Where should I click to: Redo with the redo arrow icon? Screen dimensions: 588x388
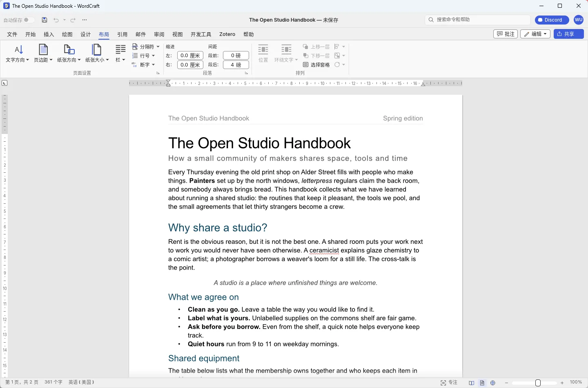73,20
